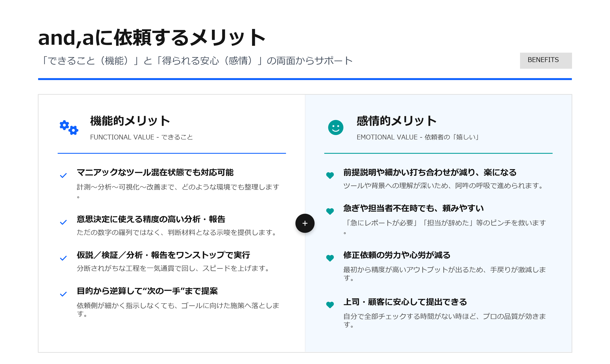Viewport: 610px width, 364px height.
Task: Click the black plus circle button
Action: 305,223
